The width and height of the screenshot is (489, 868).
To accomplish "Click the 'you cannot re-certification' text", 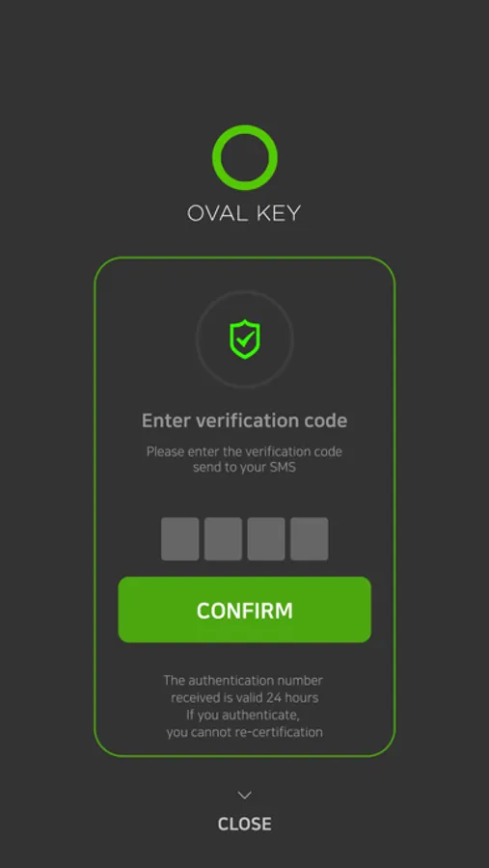I will click(x=244, y=732).
